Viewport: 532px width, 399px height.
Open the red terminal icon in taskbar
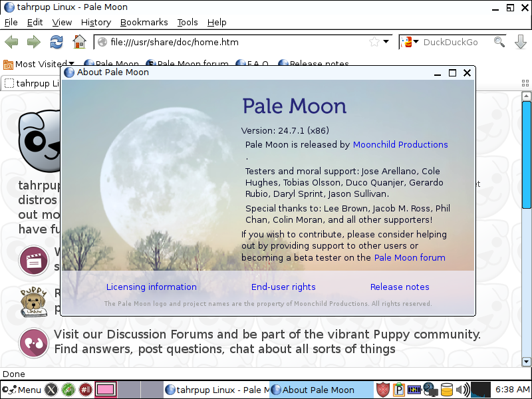coord(85,390)
